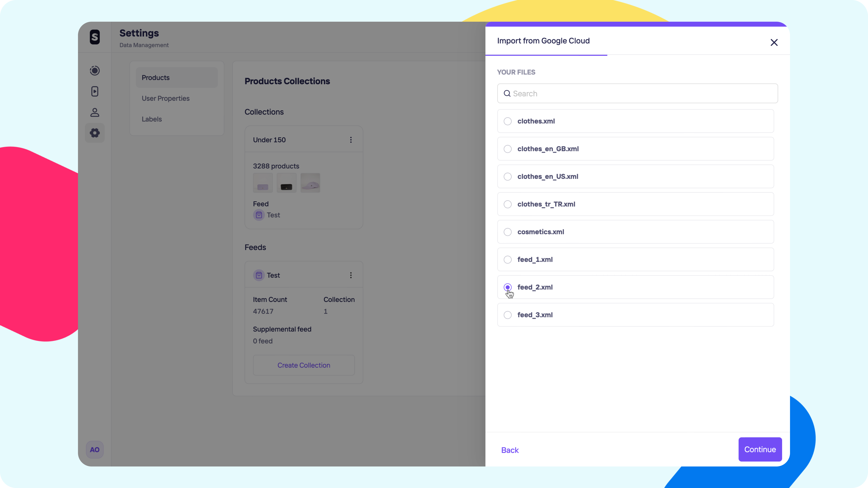The height and width of the screenshot is (488, 868).
Task: Open the dashboard circle icon in sidebar
Action: tap(95, 70)
